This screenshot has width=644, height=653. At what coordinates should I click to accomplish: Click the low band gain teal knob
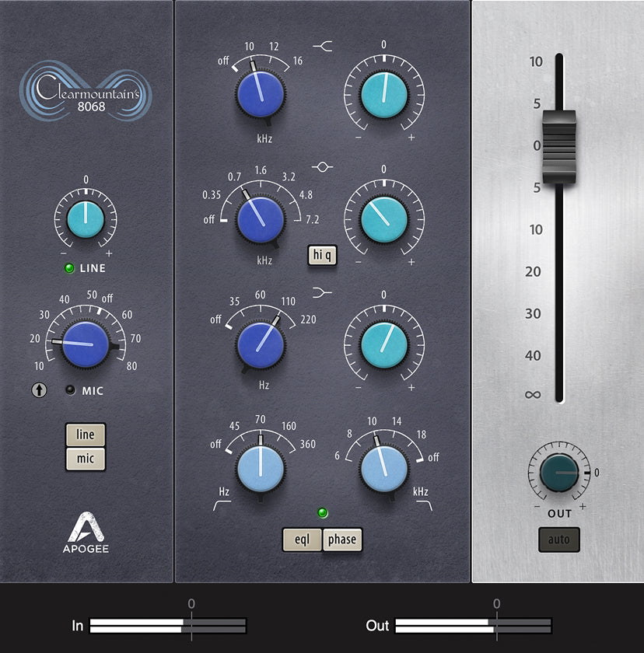[384, 345]
